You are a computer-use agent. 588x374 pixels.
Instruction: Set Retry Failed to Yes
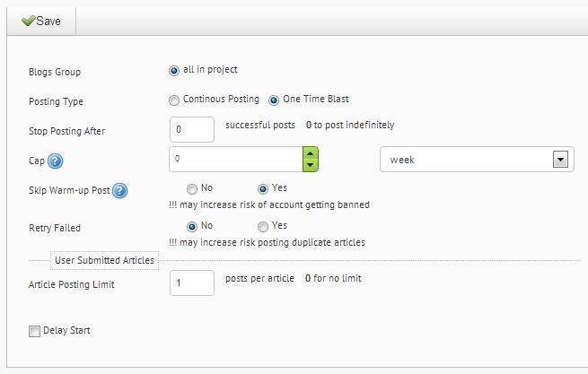coord(263,227)
